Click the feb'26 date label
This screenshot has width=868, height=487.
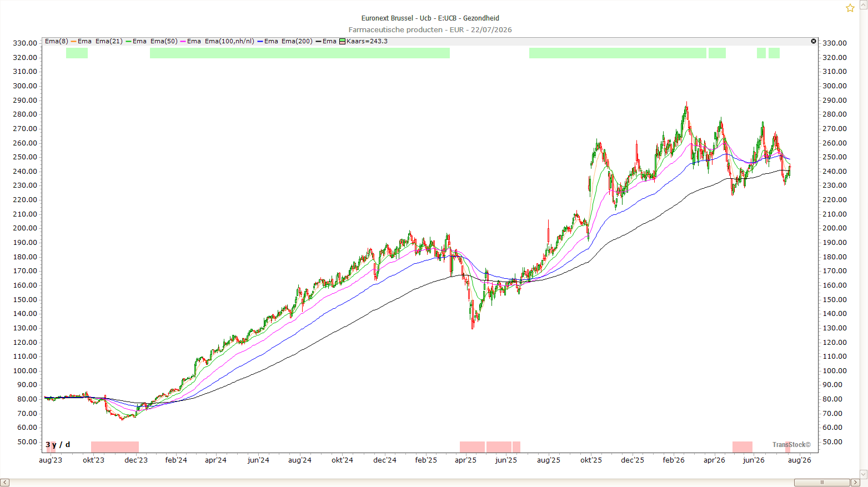point(674,460)
